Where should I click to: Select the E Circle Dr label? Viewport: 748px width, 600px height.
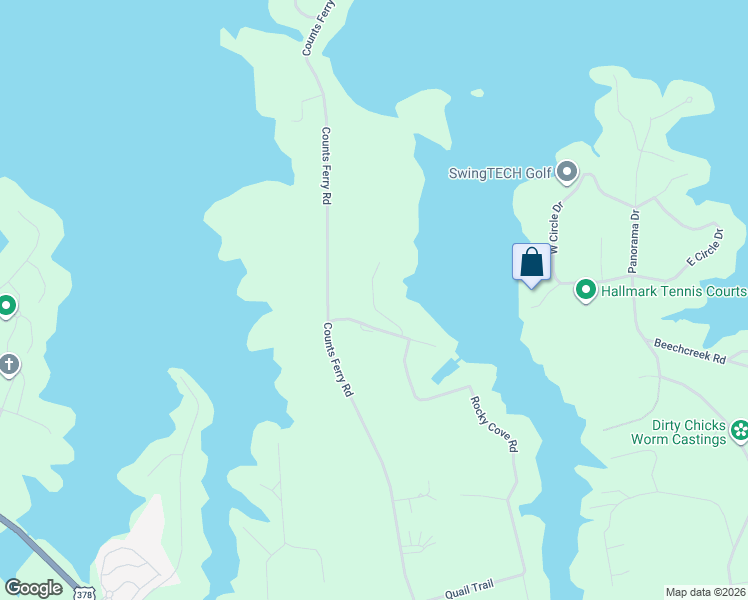coord(705,248)
